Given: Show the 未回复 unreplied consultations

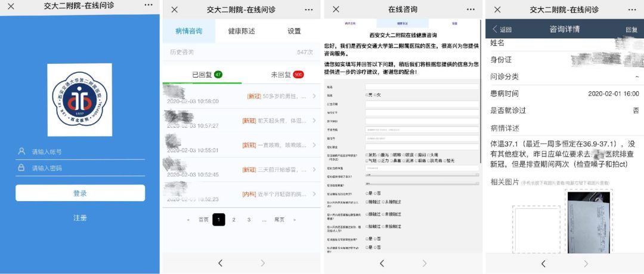Looking at the screenshot, I should (281, 75).
